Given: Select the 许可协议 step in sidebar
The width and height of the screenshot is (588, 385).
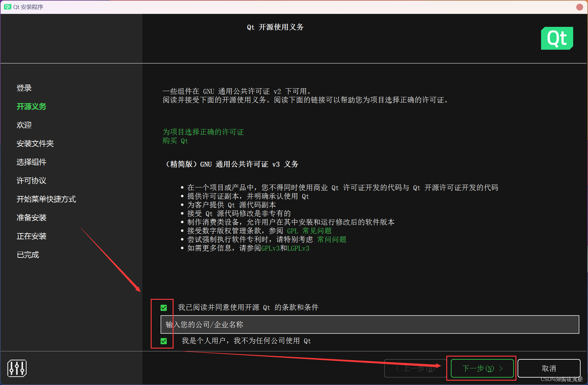Looking at the screenshot, I should (31, 181).
